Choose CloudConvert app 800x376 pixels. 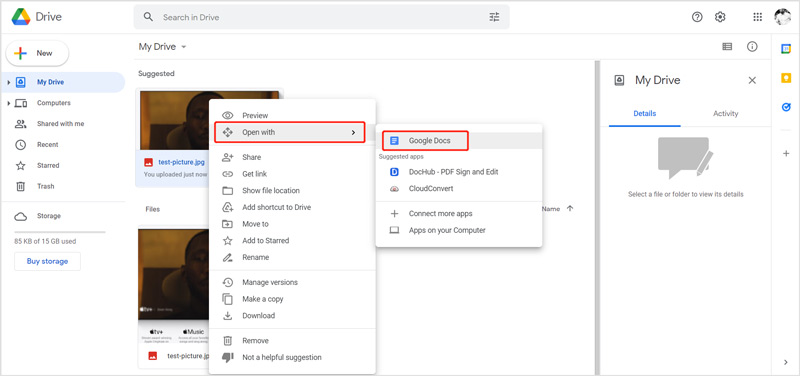click(459, 188)
